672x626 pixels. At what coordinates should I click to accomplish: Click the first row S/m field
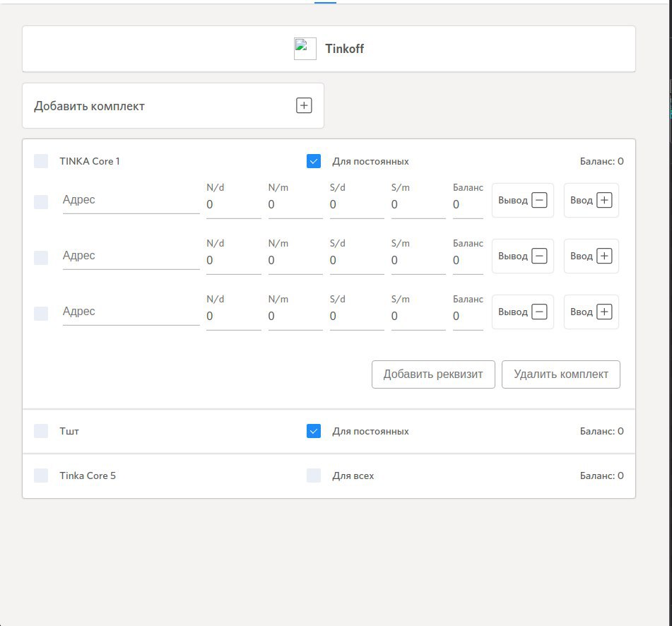418,205
